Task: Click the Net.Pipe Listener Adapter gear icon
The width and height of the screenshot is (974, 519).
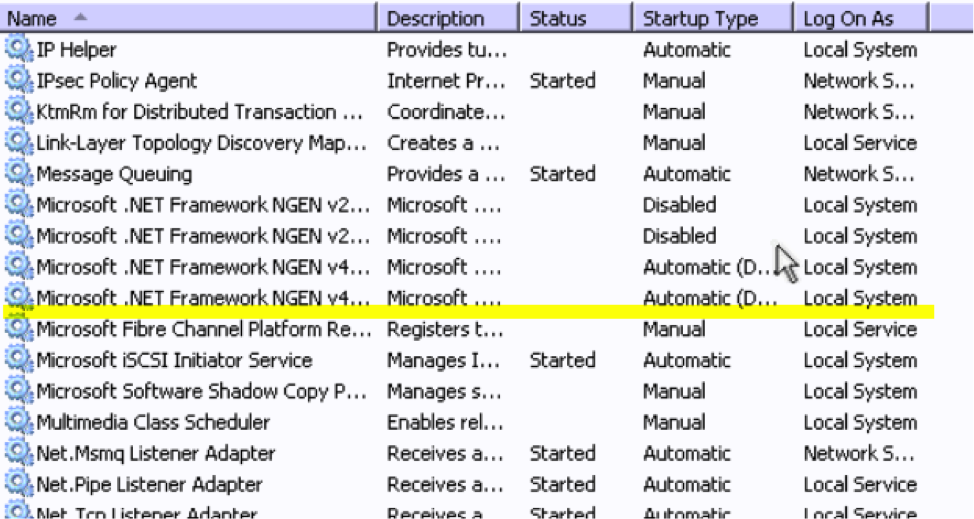Action: [x=19, y=484]
